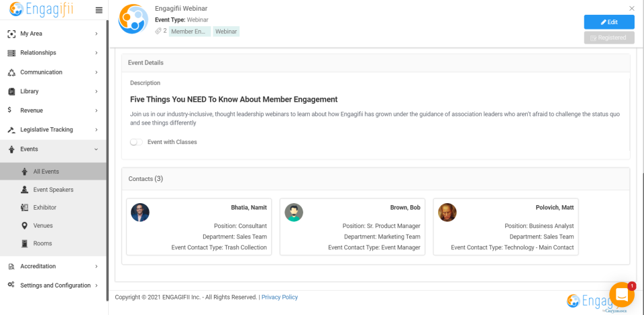
Task: Expand Legislative Tracking chevron
Action: tap(97, 130)
